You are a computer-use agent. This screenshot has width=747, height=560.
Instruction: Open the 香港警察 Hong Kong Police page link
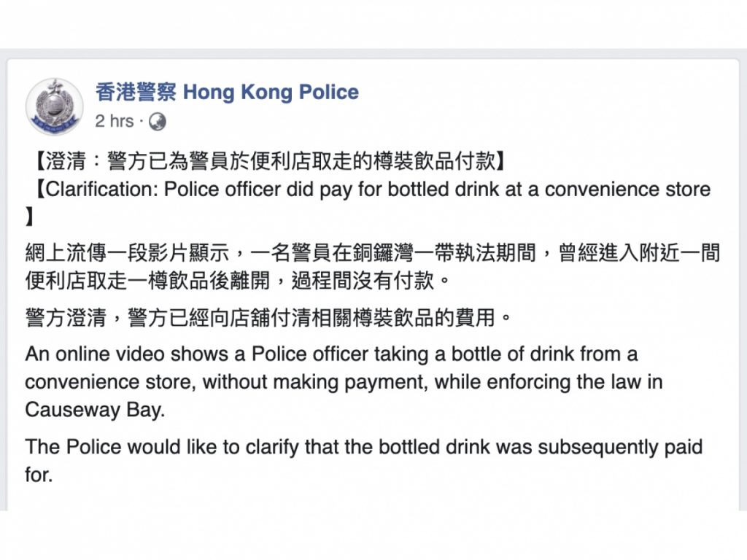pyautogui.click(x=227, y=93)
